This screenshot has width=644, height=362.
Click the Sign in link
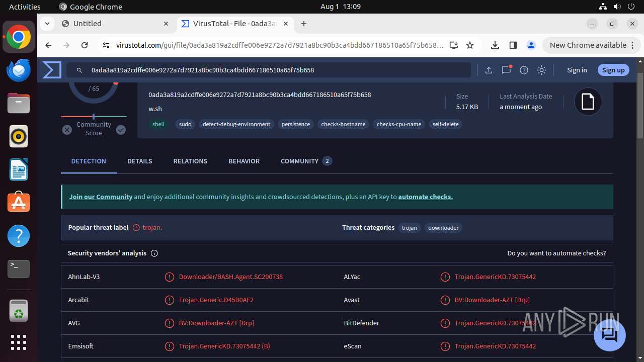(577, 70)
